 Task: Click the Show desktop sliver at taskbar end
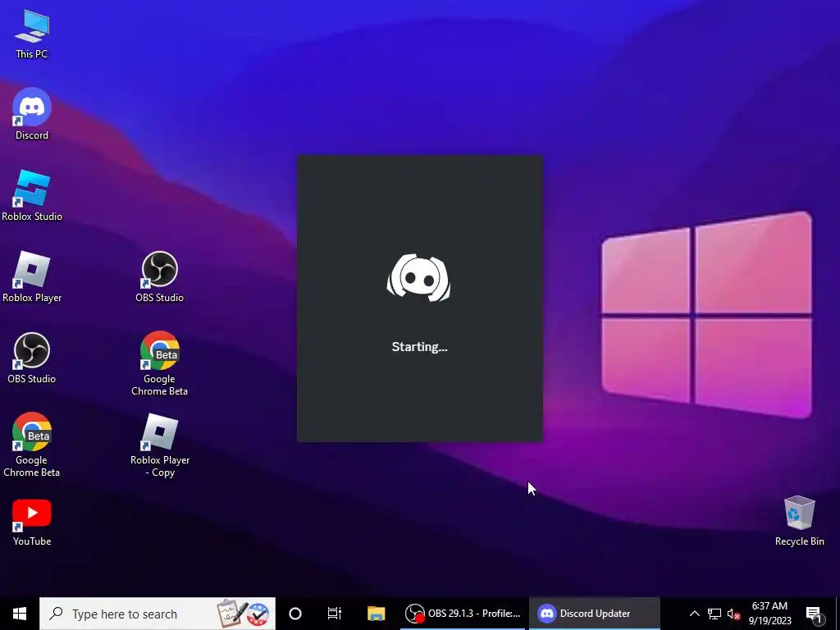coord(838,614)
